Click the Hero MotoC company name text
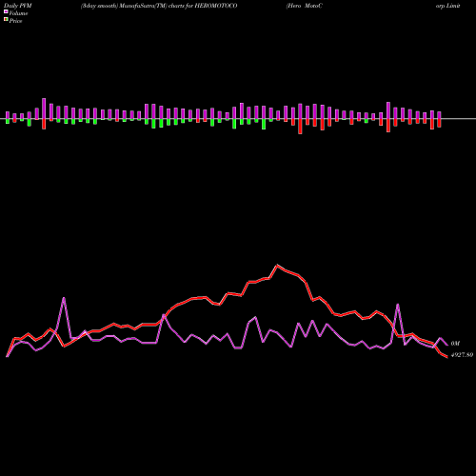 (x=305, y=6)
